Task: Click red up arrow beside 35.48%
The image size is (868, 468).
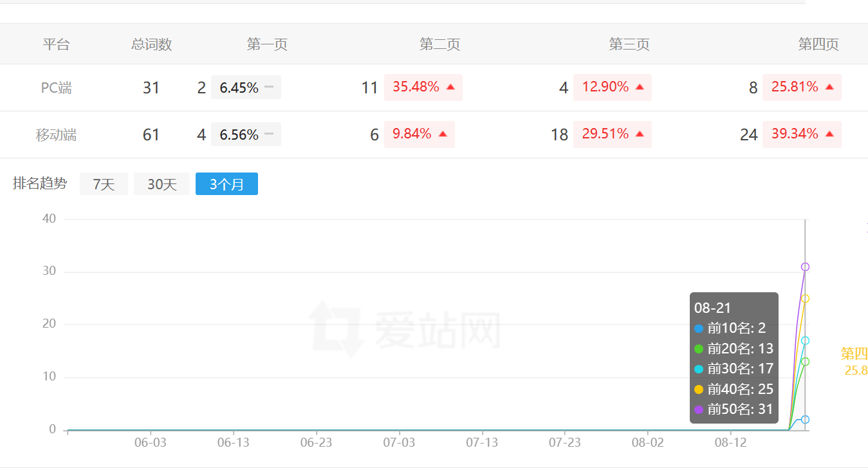Action: pos(450,87)
